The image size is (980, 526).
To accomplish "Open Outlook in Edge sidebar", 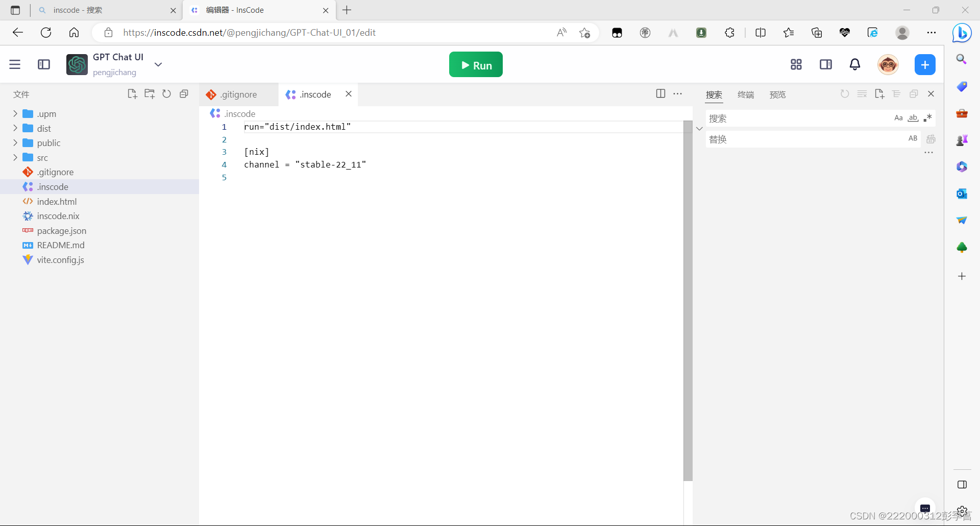I will (962, 194).
